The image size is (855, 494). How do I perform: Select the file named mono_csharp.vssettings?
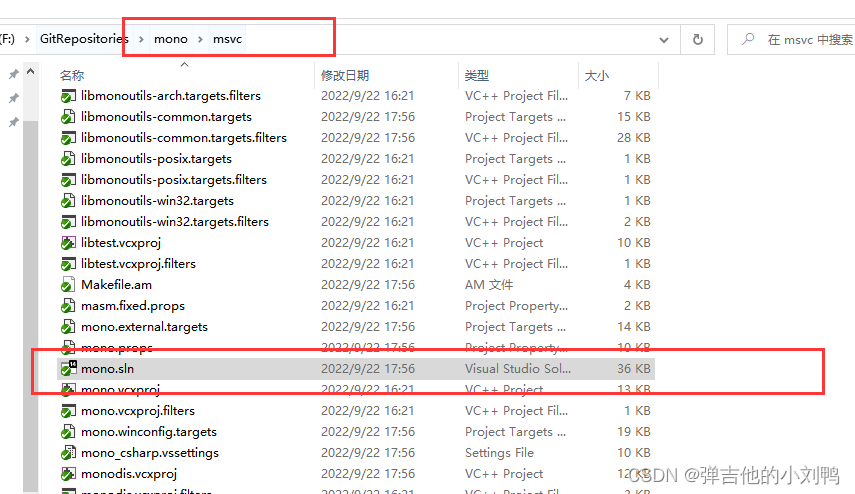(150, 453)
